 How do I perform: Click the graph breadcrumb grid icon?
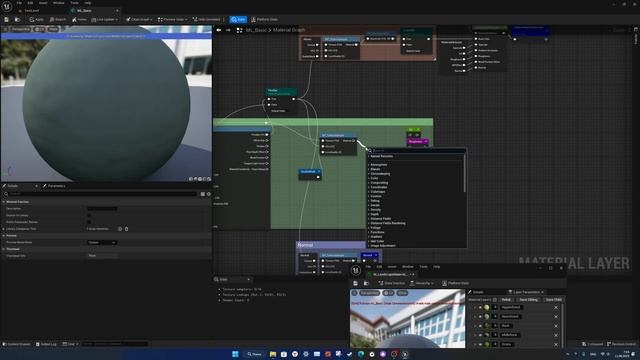[240, 30]
